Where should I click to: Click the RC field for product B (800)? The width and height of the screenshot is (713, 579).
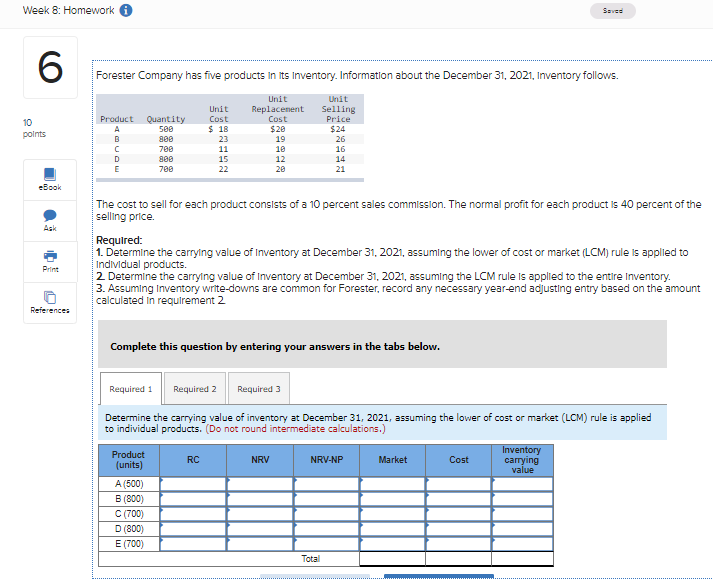(193, 499)
